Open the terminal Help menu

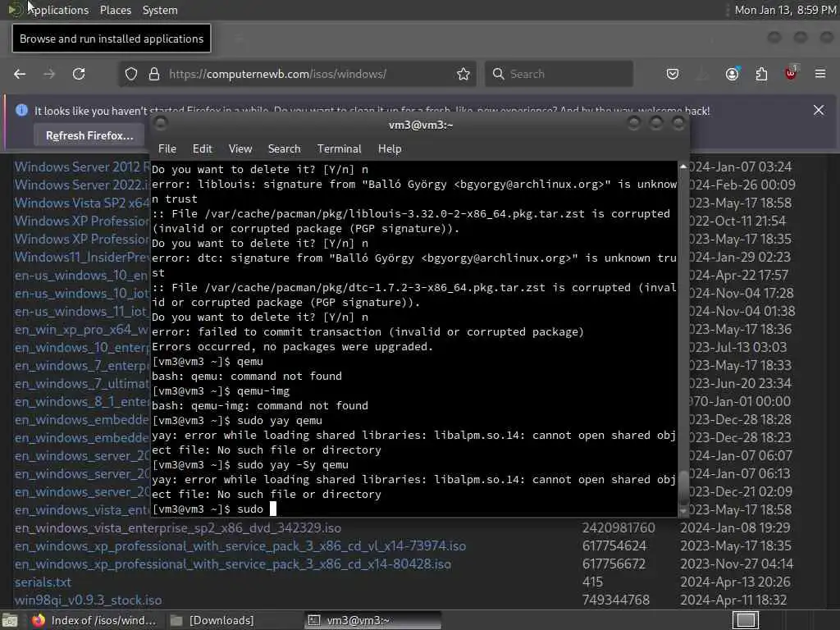390,149
